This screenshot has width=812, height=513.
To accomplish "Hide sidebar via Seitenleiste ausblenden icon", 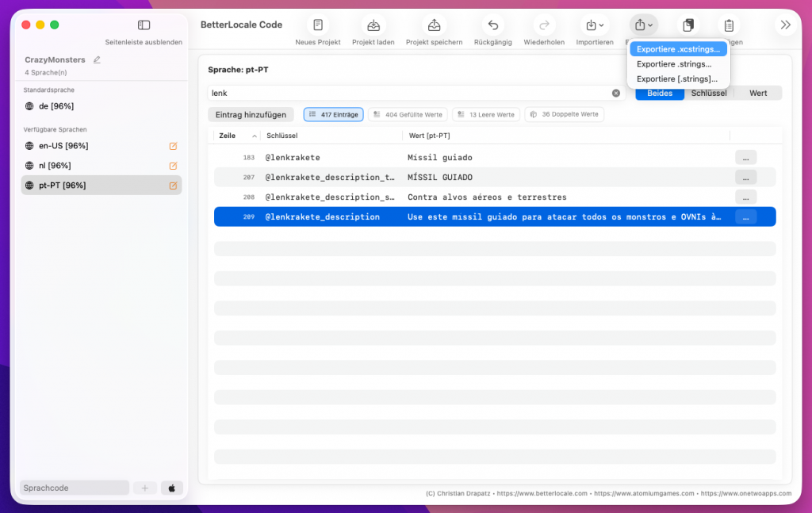I will (x=144, y=25).
